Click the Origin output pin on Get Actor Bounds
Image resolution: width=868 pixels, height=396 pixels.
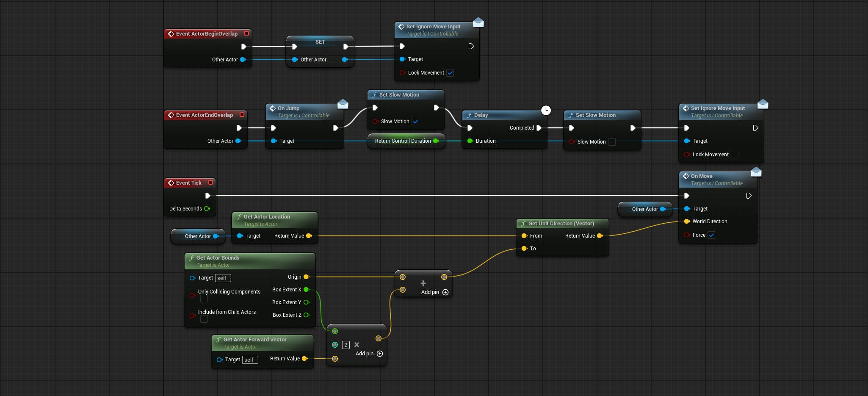[x=307, y=277]
